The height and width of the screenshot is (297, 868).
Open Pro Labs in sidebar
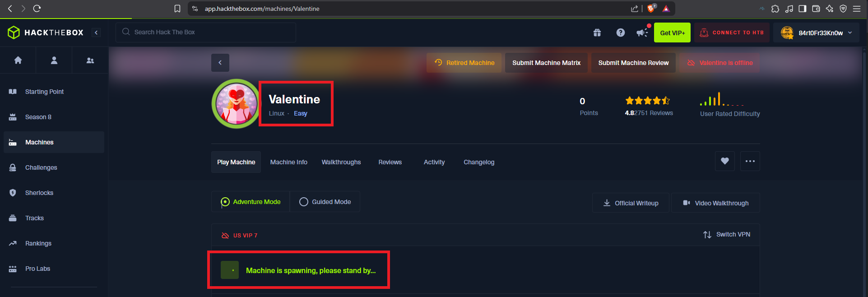[54, 269]
